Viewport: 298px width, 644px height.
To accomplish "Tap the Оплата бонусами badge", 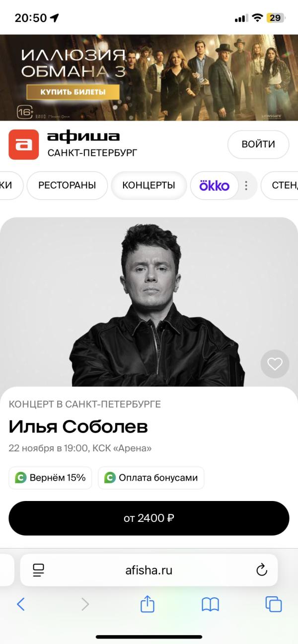I will pyautogui.click(x=151, y=478).
